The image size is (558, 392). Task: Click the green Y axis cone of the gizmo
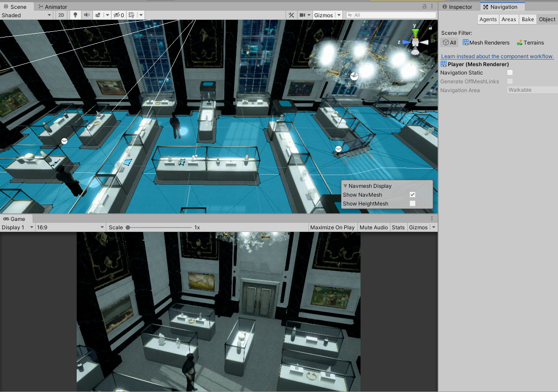[415, 33]
